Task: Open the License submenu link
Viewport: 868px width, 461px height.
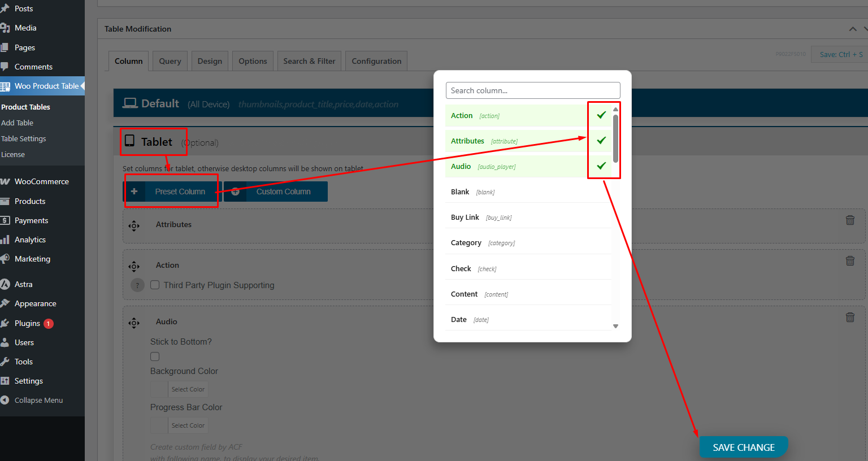Action: click(13, 154)
